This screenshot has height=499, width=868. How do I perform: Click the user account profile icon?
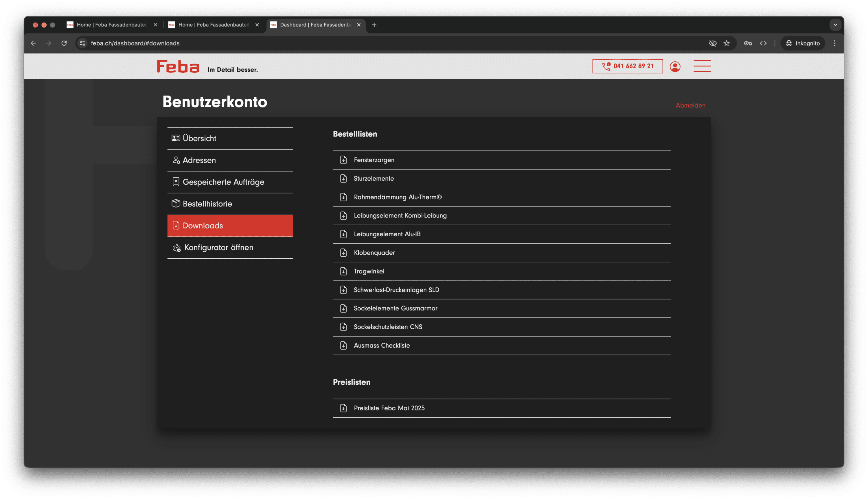(675, 67)
